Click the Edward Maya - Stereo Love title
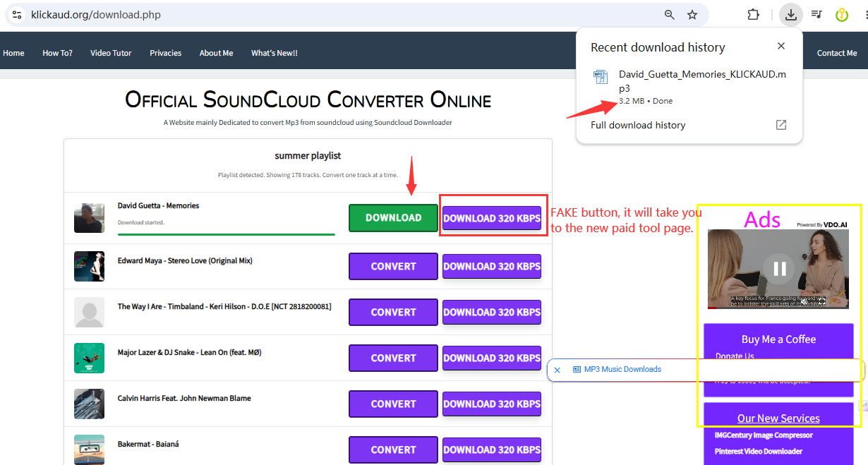The width and height of the screenshot is (868, 465). pos(185,260)
